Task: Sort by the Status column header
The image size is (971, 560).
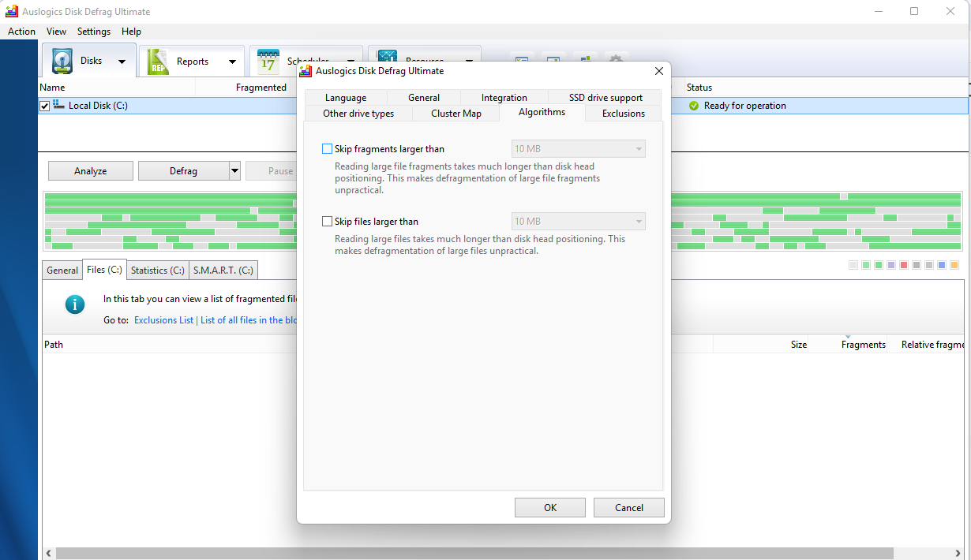Action: (x=699, y=88)
